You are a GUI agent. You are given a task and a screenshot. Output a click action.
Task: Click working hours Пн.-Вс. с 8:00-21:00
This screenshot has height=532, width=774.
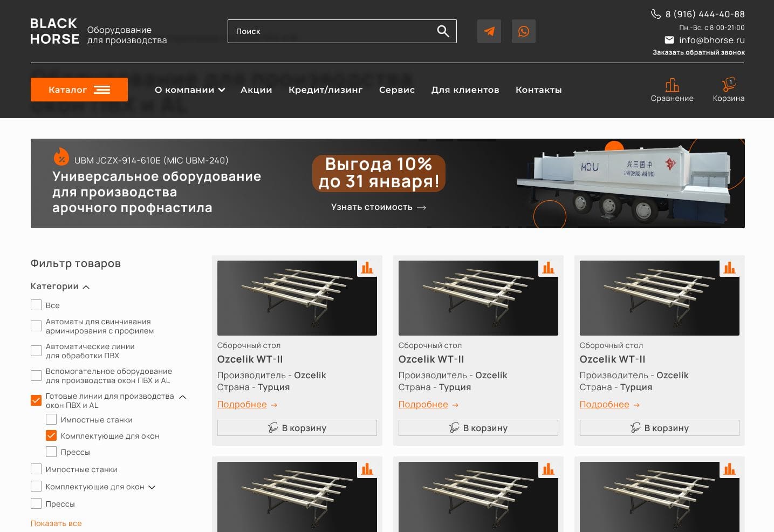[x=712, y=28]
